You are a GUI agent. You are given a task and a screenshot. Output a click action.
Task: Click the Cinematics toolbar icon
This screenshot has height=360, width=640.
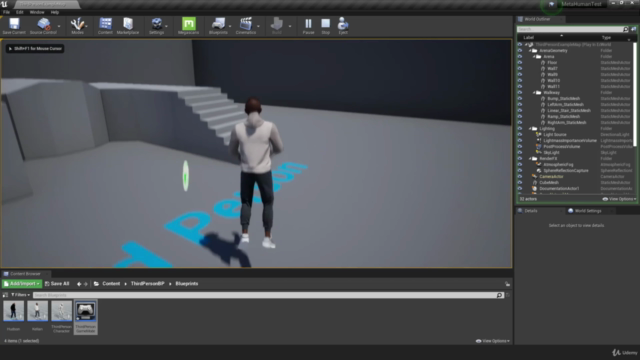246,26
